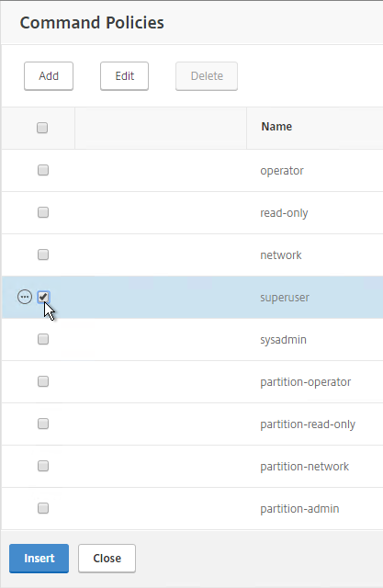Check the operator policy checkbox
The width and height of the screenshot is (383, 588).
(x=43, y=170)
